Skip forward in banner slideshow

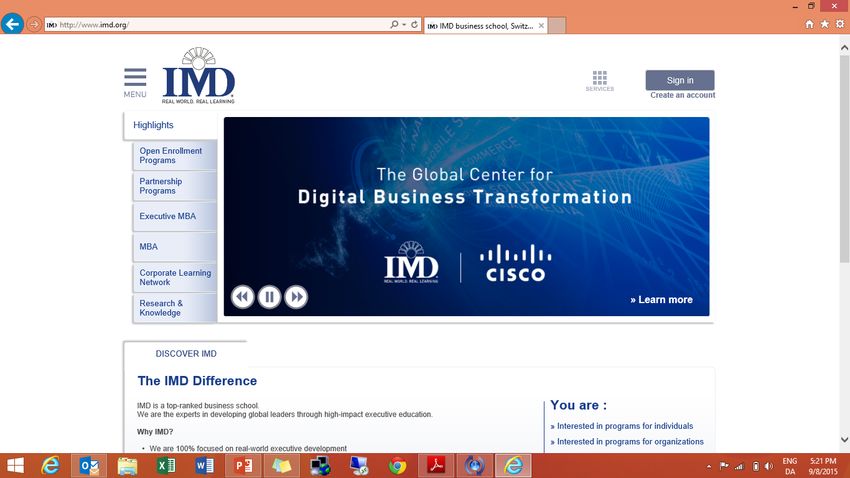tap(297, 297)
